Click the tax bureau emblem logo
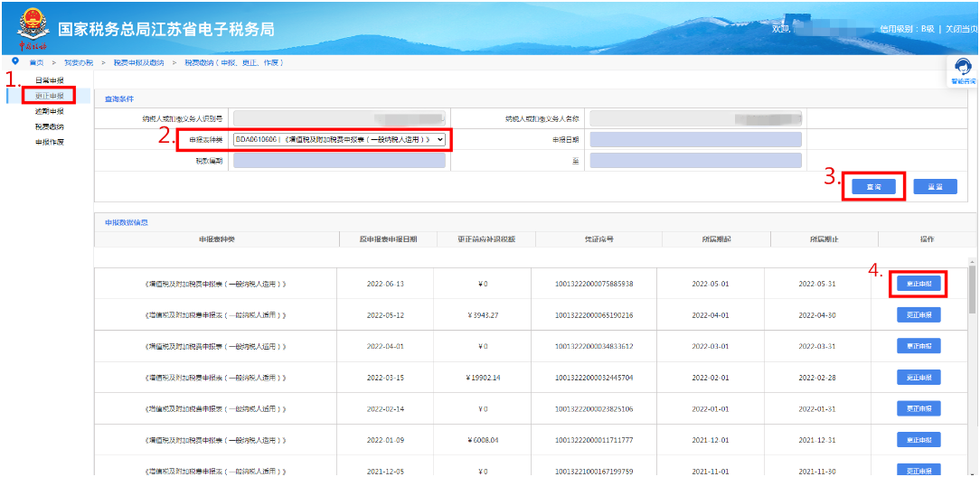 coord(33,27)
